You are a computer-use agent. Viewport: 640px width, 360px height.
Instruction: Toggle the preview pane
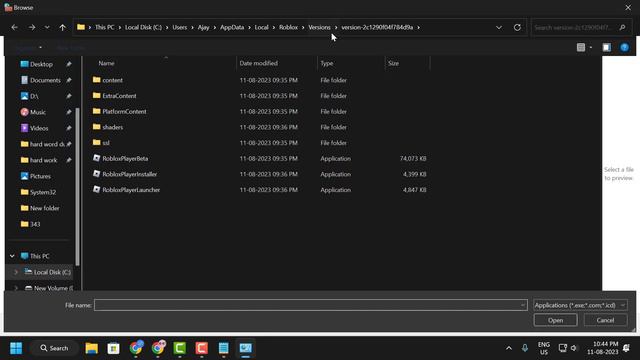[607, 47]
